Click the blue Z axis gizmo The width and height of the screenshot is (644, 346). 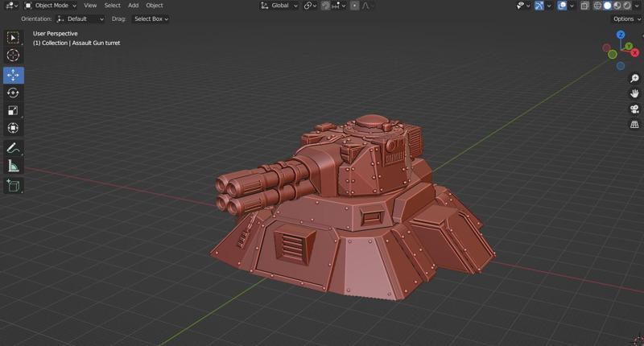point(621,35)
